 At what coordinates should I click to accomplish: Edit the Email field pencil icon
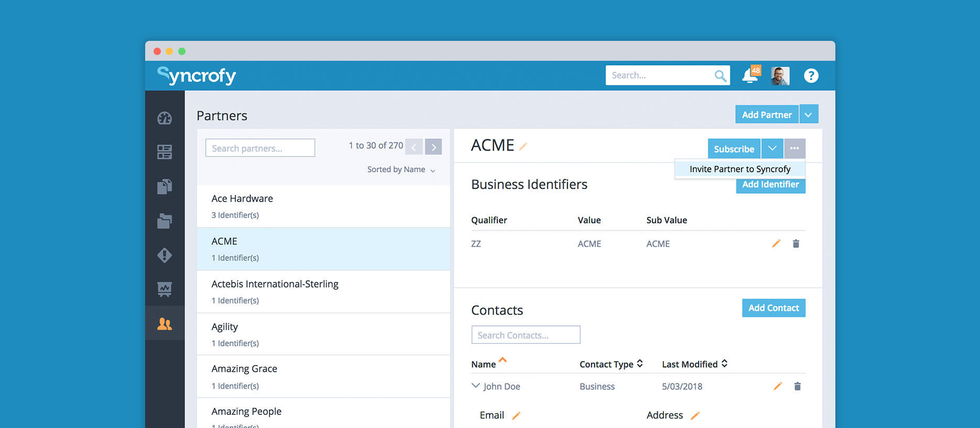point(516,415)
